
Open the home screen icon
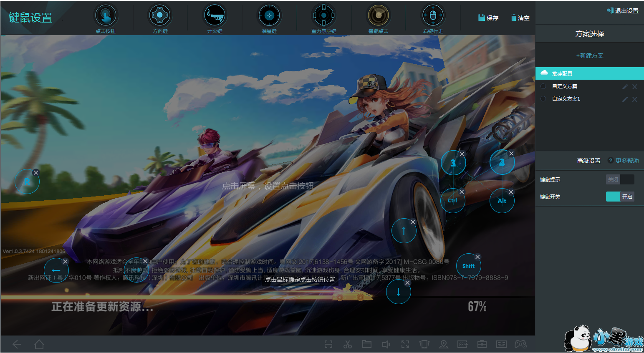point(39,344)
